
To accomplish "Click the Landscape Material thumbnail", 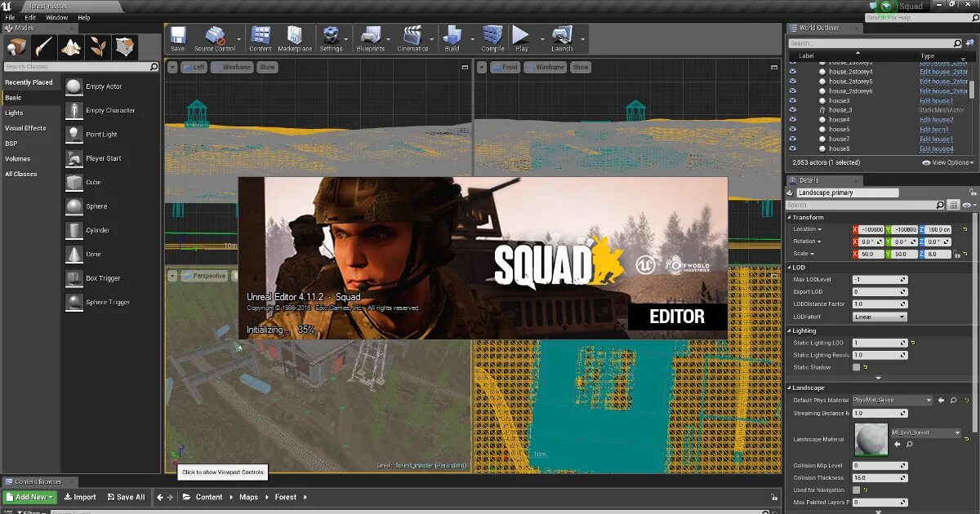I will tap(871, 439).
